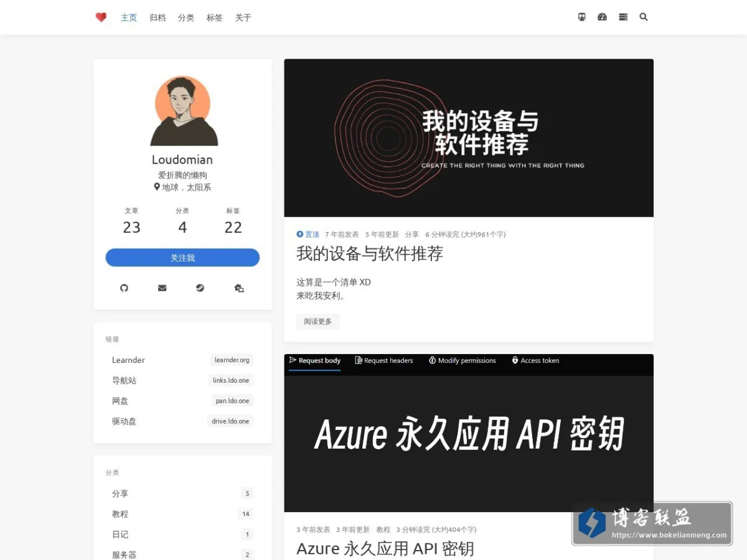Go to 主页 in the navigation bar
The image size is (747, 560).
(129, 17)
